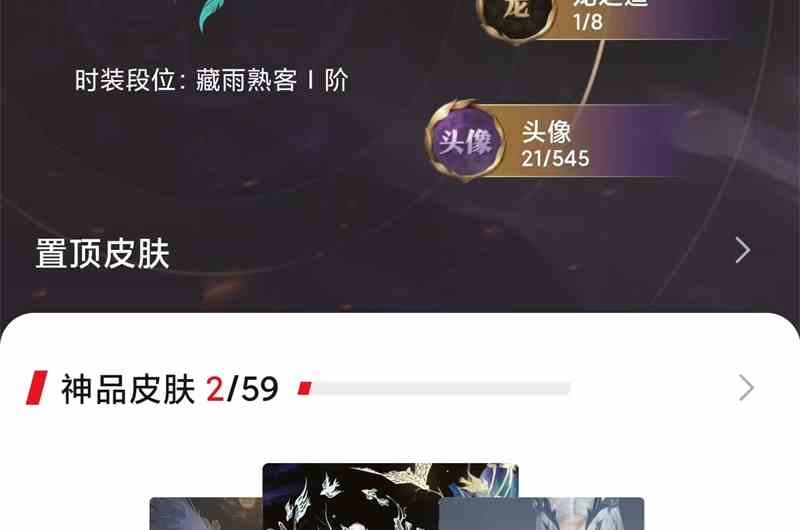The width and height of the screenshot is (800, 530).
Task: Expand 神品皮肤 list via right chevron
Action: coord(746,388)
